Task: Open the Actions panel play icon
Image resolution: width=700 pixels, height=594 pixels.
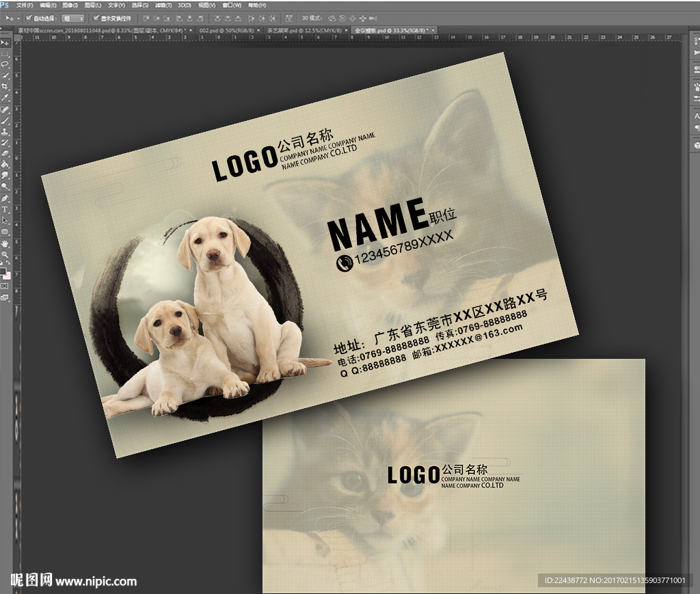Action: point(697,53)
